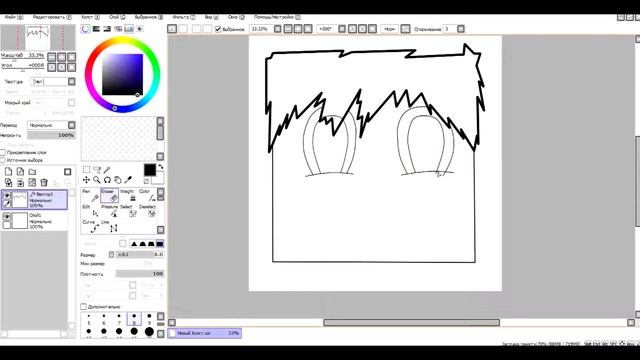Uncheck the Выбранное toolbar checkbox
640x360 pixels.
pos(218,29)
